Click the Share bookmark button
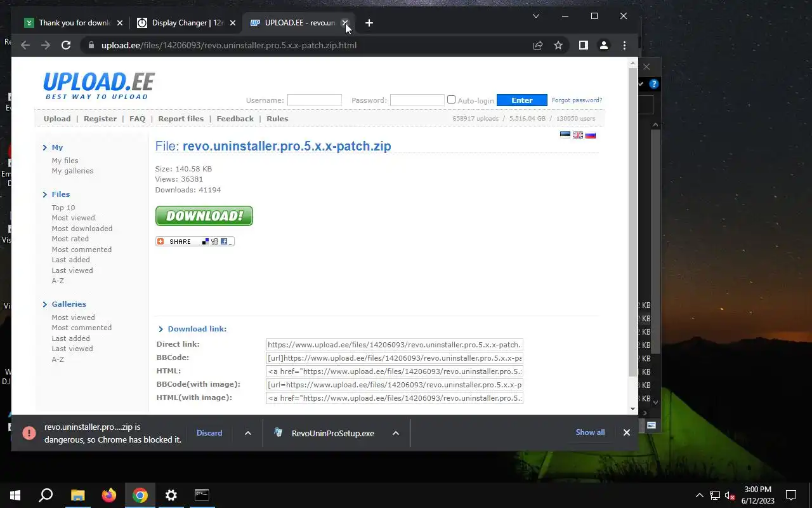 click(x=195, y=241)
